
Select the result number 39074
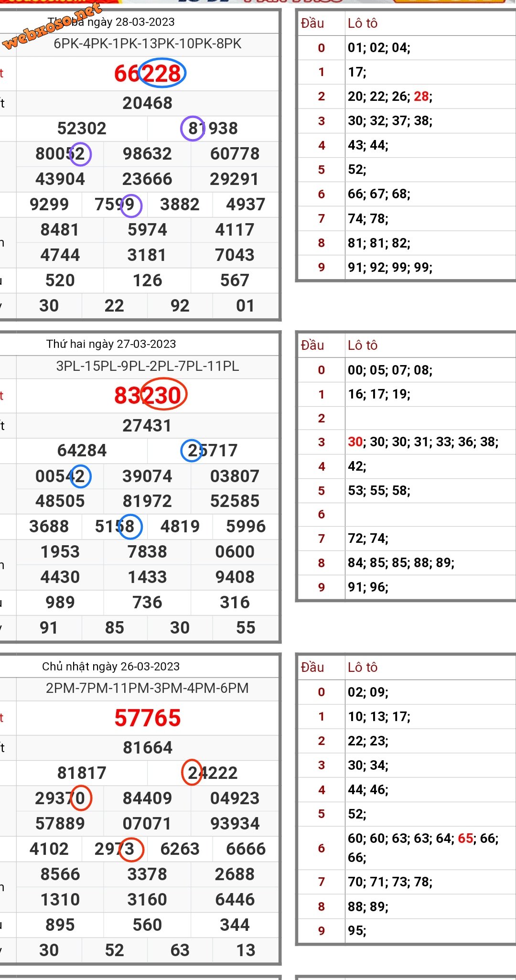(147, 476)
